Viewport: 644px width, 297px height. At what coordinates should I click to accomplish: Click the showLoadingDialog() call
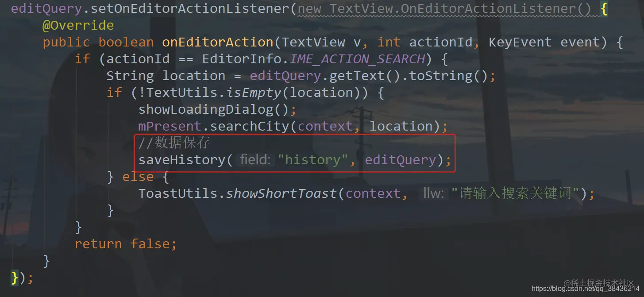(x=213, y=109)
